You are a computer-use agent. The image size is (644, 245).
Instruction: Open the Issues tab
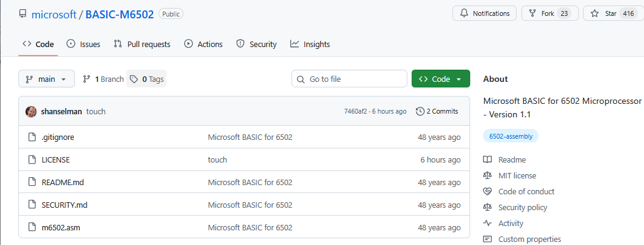84,44
